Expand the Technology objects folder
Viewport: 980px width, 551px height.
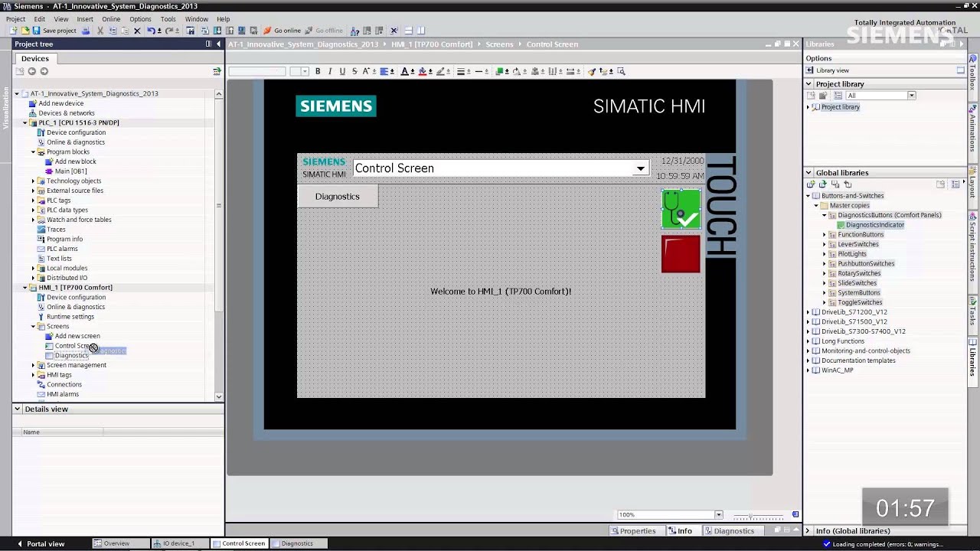point(33,181)
